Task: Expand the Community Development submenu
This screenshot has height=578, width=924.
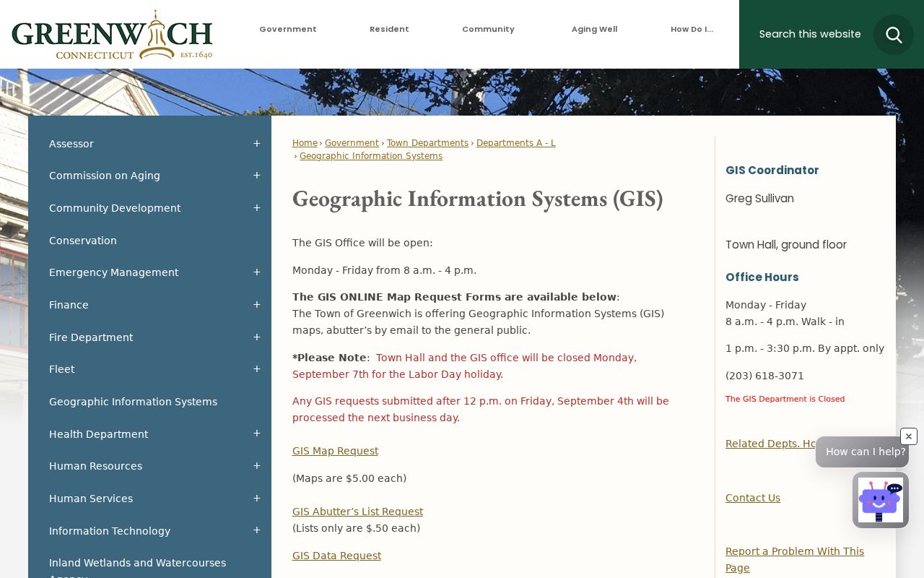Action: [x=256, y=208]
